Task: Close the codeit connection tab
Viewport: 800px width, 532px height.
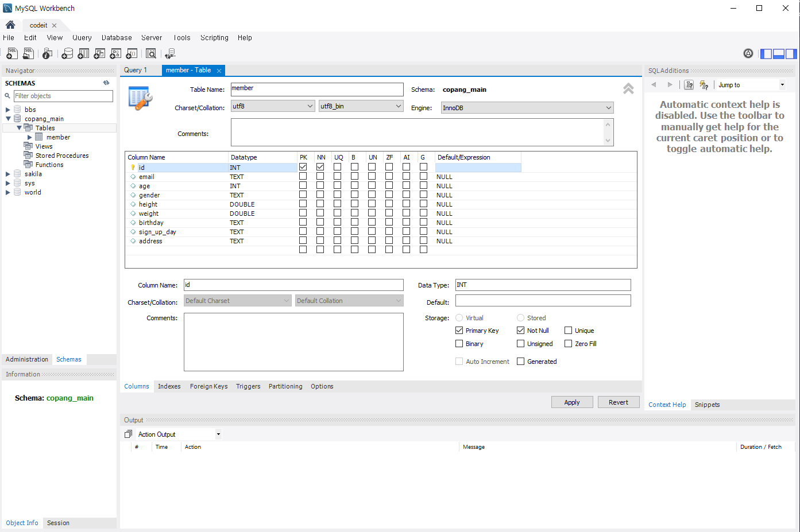Action: [55, 25]
